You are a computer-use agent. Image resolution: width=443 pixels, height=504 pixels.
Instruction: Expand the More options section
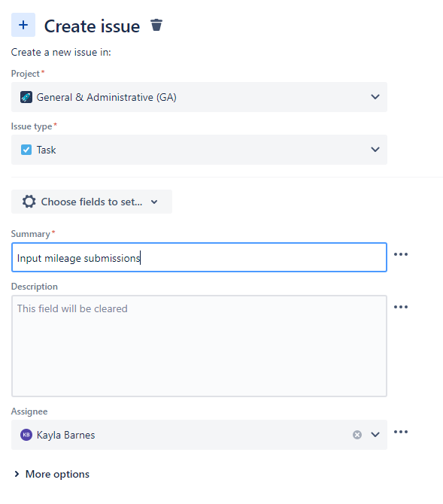pos(51,474)
